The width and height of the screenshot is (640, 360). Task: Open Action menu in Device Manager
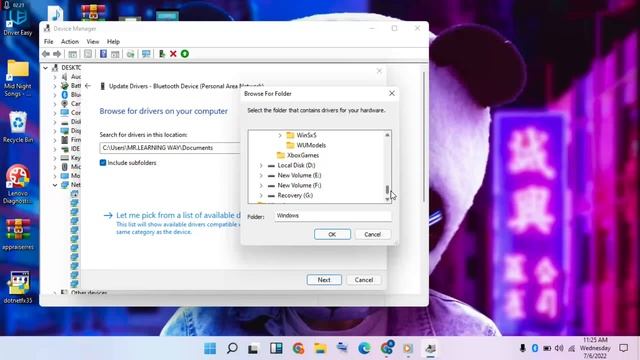tap(70, 42)
